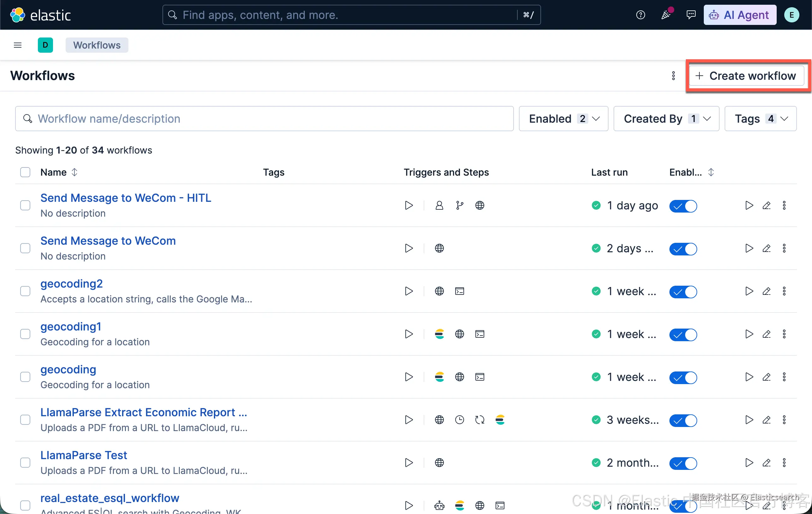Open the Send Message to WeCom - HITL link
812x514 pixels.
tap(126, 198)
